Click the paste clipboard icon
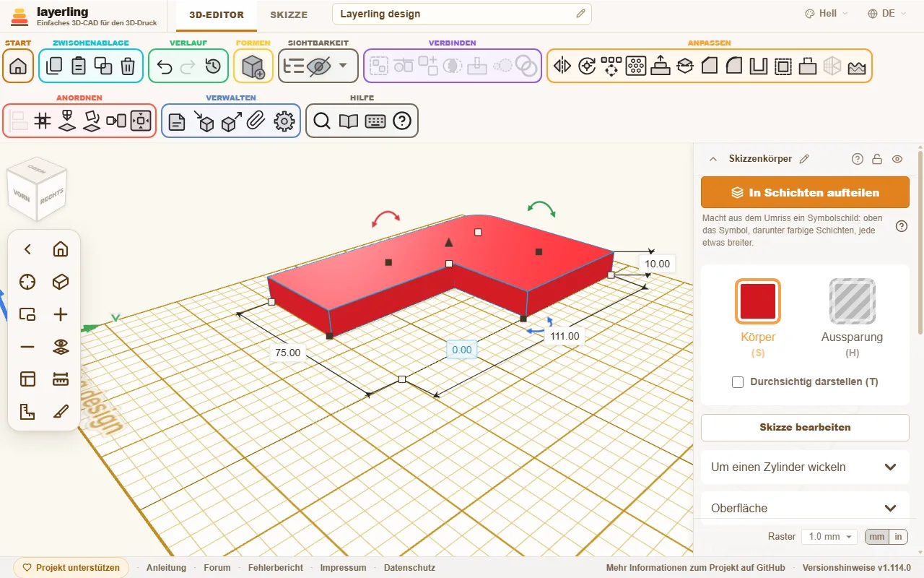 point(79,66)
